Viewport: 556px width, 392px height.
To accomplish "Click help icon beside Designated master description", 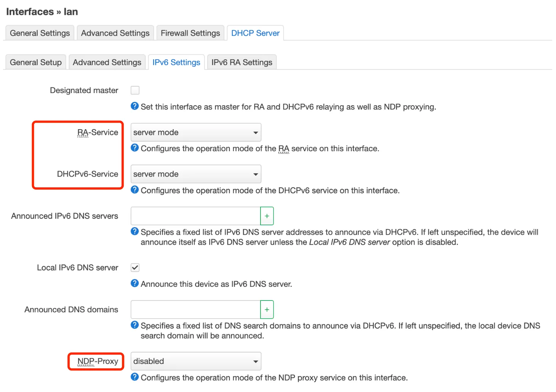I will pos(135,106).
